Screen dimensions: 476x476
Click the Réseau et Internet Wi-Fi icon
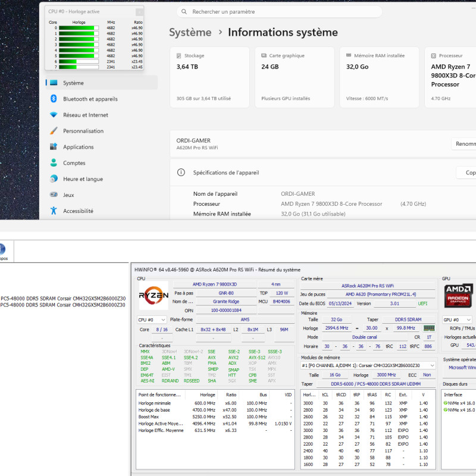pyautogui.click(x=54, y=115)
